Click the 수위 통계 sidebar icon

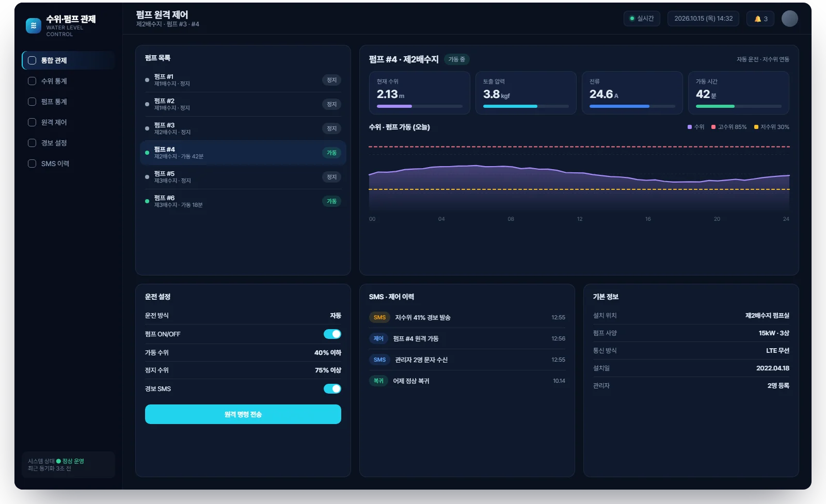tap(32, 81)
